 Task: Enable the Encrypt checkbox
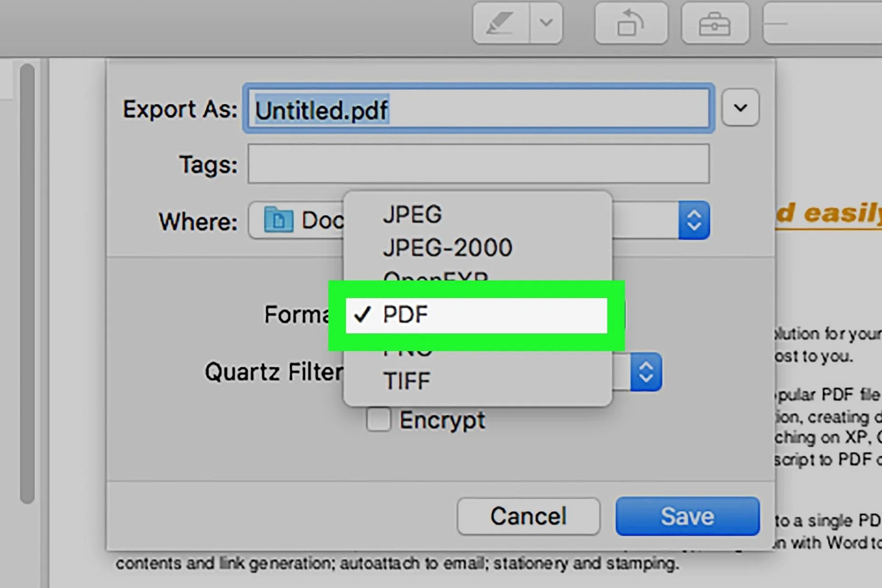click(379, 419)
